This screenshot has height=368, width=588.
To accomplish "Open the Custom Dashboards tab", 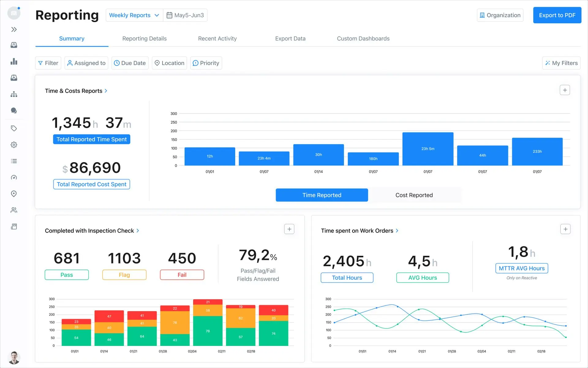I will pos(363,38).
